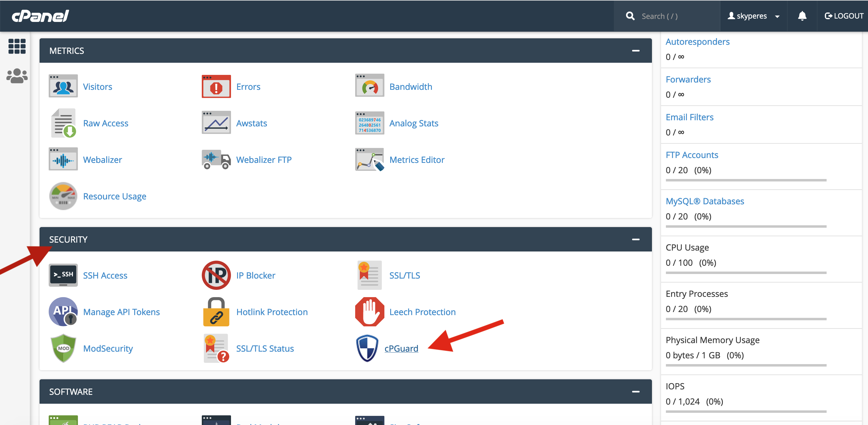Click the Raw Access document icon
868x425 pixels.
tap(63, 123)
